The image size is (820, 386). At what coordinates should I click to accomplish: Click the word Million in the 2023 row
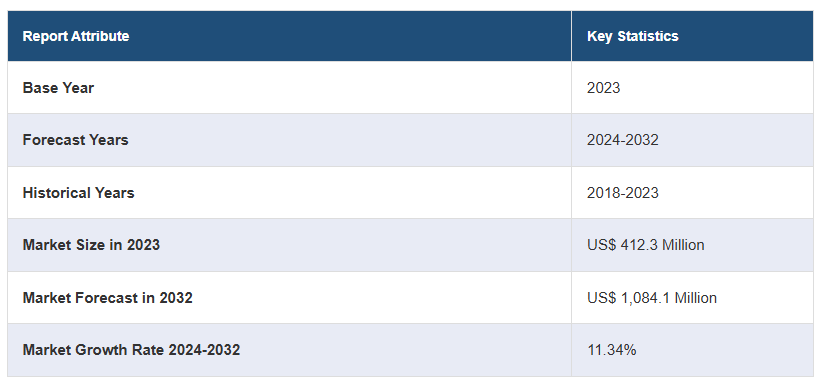(x=684, y=244)
